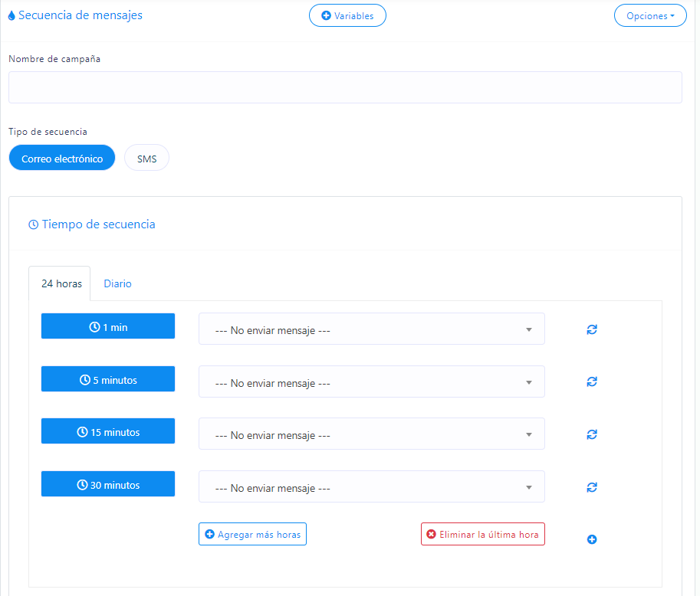Click refresh icon beside 15 minutos row
This screenshot has width=700, height=596.
(x=592, y=434)
